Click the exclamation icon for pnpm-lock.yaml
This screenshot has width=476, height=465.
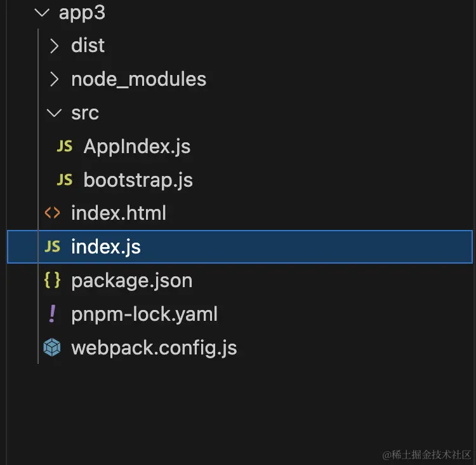point(52,314)
